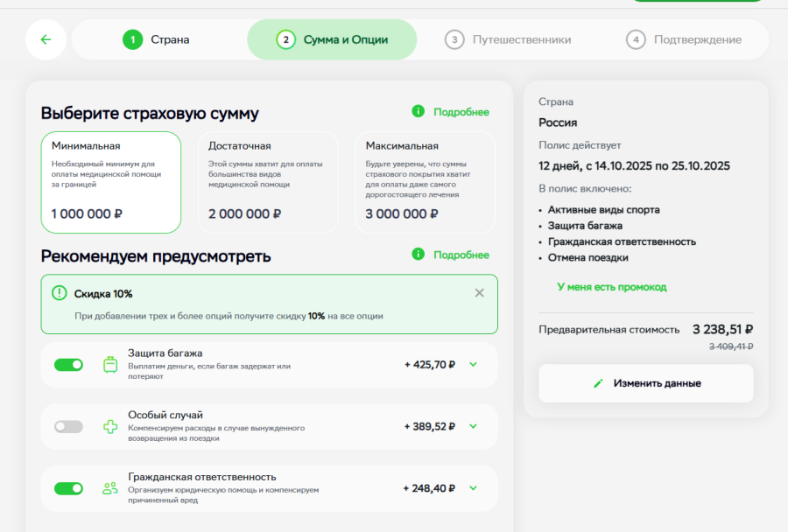This screenshot has width=788, height=532.
Task: Click the info icon beside Рекомендуем предусмотреть
Action: click(419, 255)
